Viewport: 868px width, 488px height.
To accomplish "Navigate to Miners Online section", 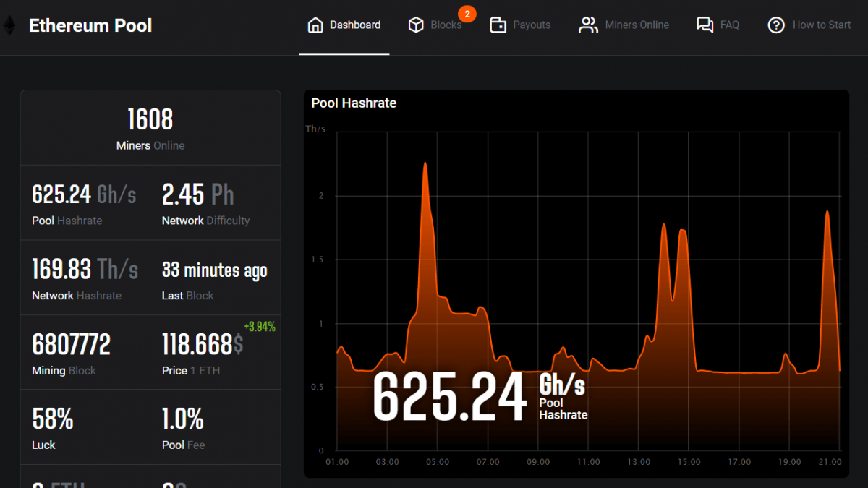I will point(637,25).
